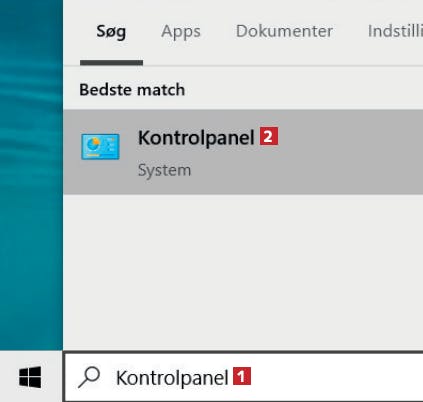This screenshot has width=423, height=402.
Task: Open the blue Kontrolpanel app icon
Action: (100, 147)
